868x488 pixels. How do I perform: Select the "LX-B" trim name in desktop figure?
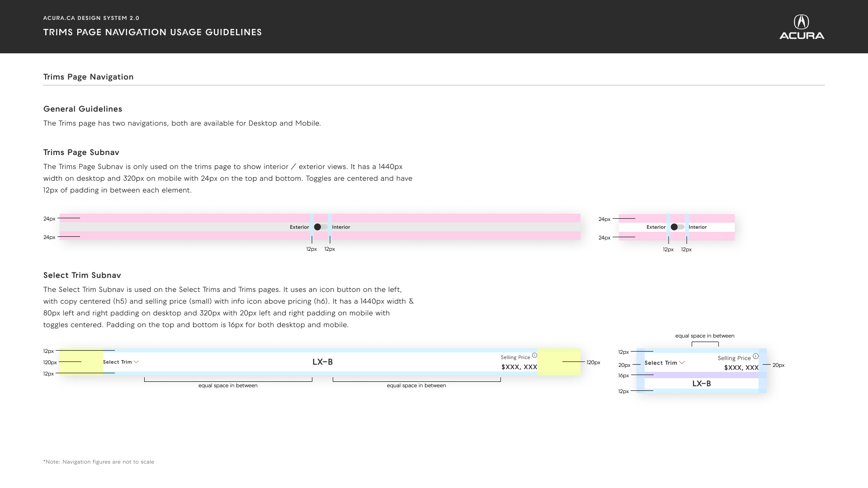[x=323, y=362]
